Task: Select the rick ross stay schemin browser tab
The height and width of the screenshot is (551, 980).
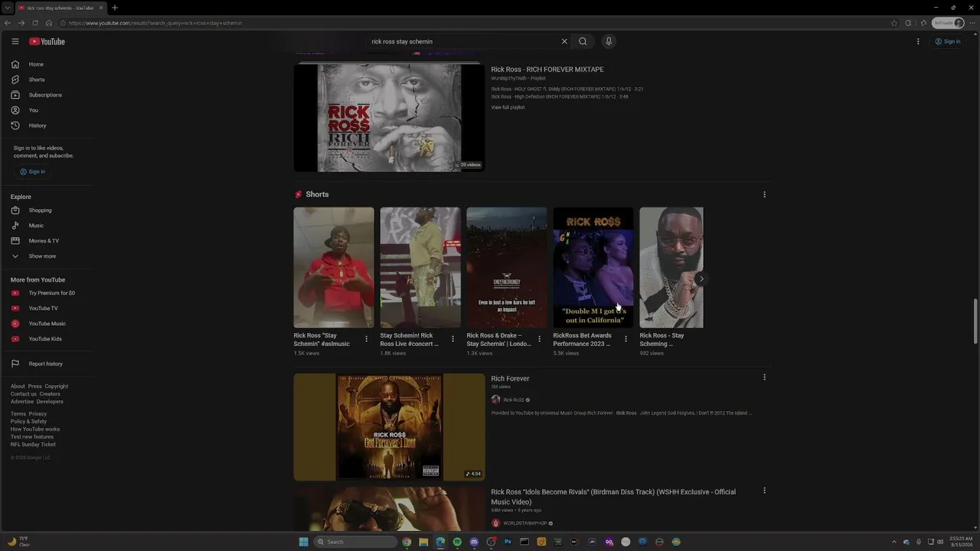Action: click(x=60, y=8)
